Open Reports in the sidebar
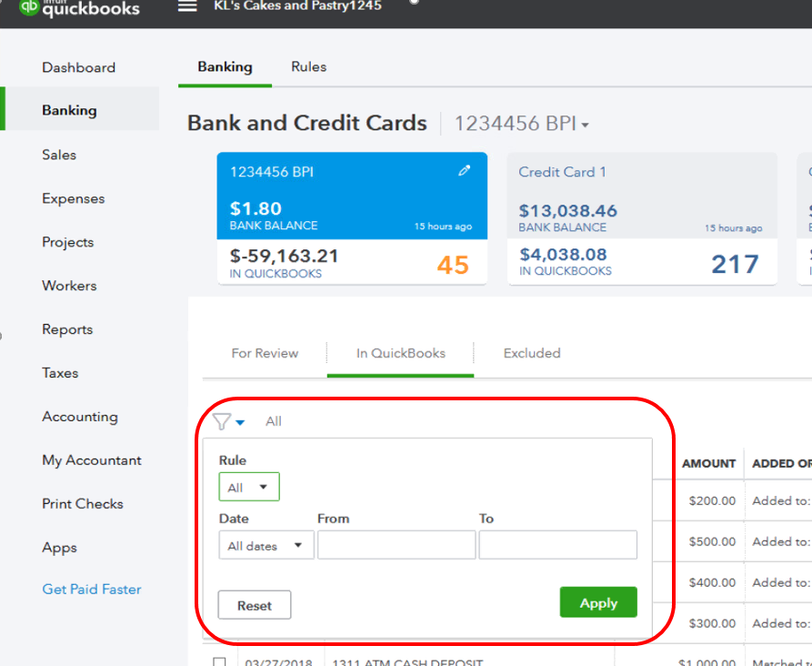The image size is (812, 666). coord(67,329)
